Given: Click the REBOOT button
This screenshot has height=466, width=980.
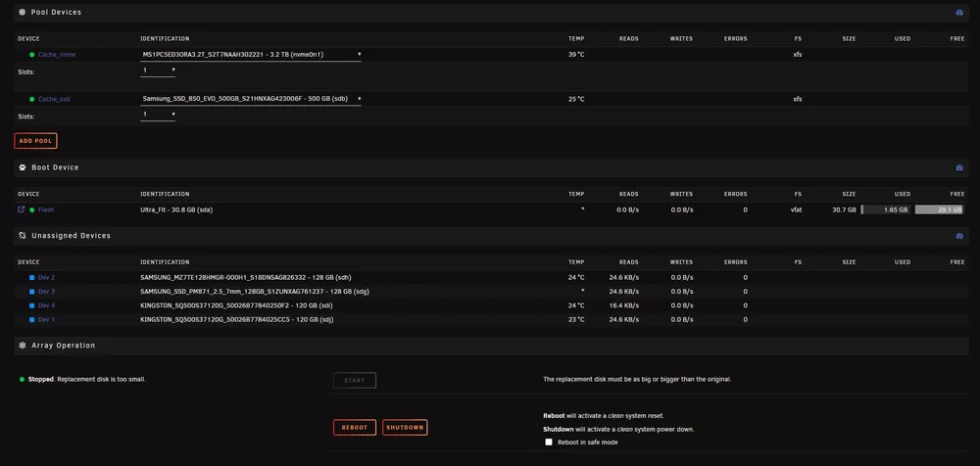Looking at the screenshot, I should tap(355, 427).
